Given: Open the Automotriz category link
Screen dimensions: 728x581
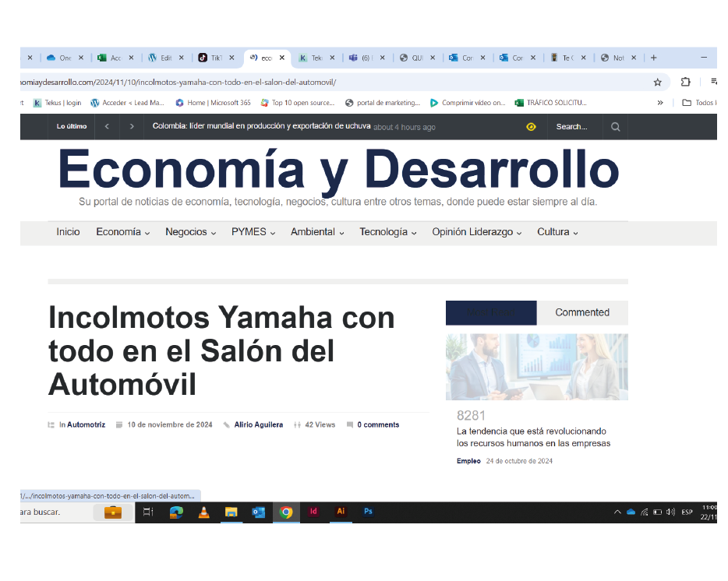Looking at the screenshot, I should tap(86, 425).
